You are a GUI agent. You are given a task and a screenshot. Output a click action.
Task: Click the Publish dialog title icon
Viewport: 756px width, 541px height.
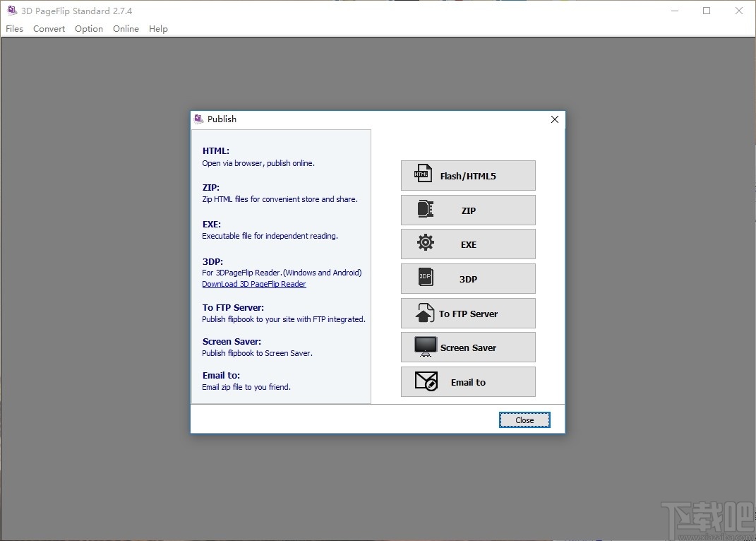198,119
